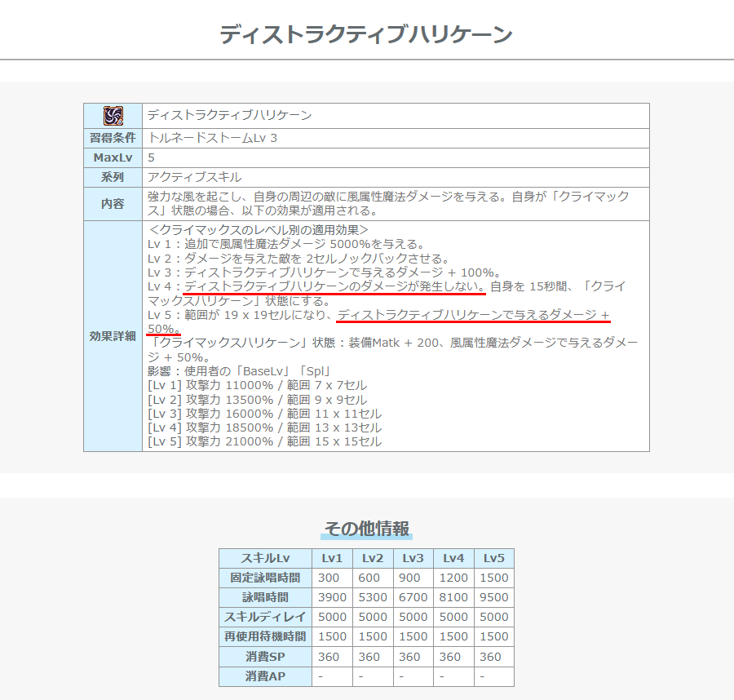The width and height of the screenshot is (734, 700).
Task: Click the red-underlined Lv 4 no-damage text
Action: tap(334, 287)
